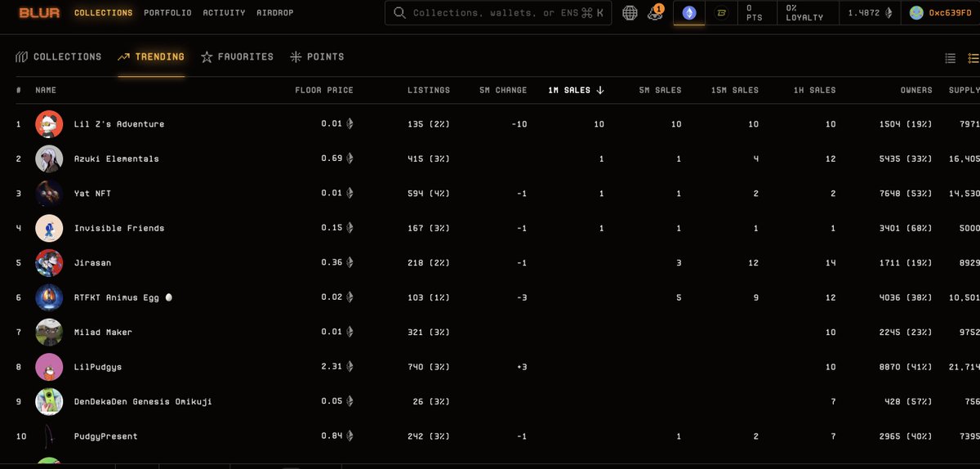
Task: Open the Portfolio navigation item
Action: tap(167, 13)
